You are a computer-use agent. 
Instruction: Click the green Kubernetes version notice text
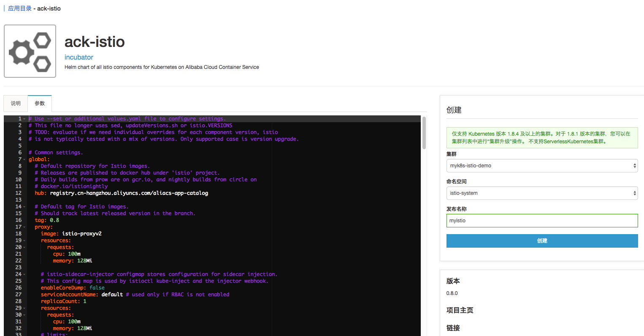[x=542, y=138]
